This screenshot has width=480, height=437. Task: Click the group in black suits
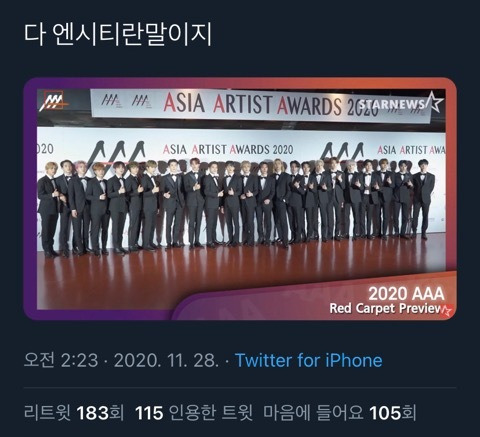tap(236, 205)
